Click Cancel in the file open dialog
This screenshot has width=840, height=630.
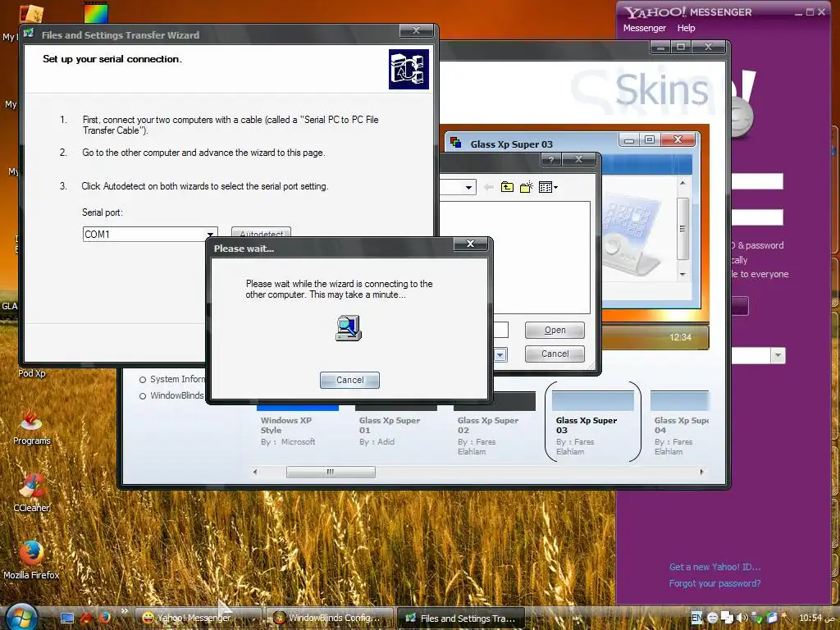click(x=555, y=354)
